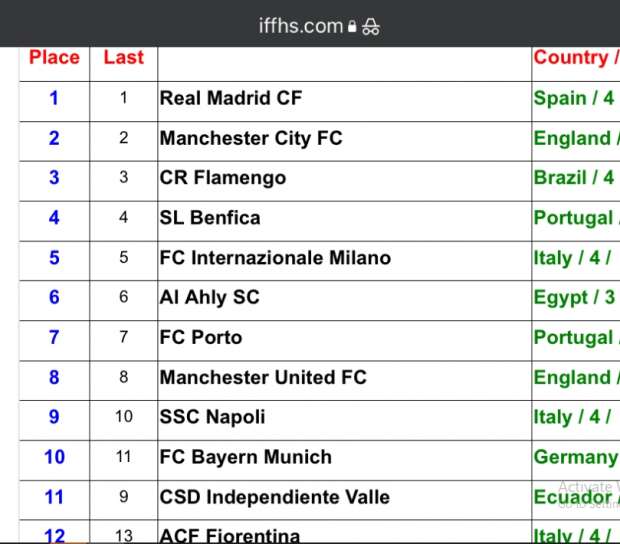Image resolution: width=620 pixels, height=544 pixels.
Task: Select Al Ahly SC club name
Action: coord(209,298)
